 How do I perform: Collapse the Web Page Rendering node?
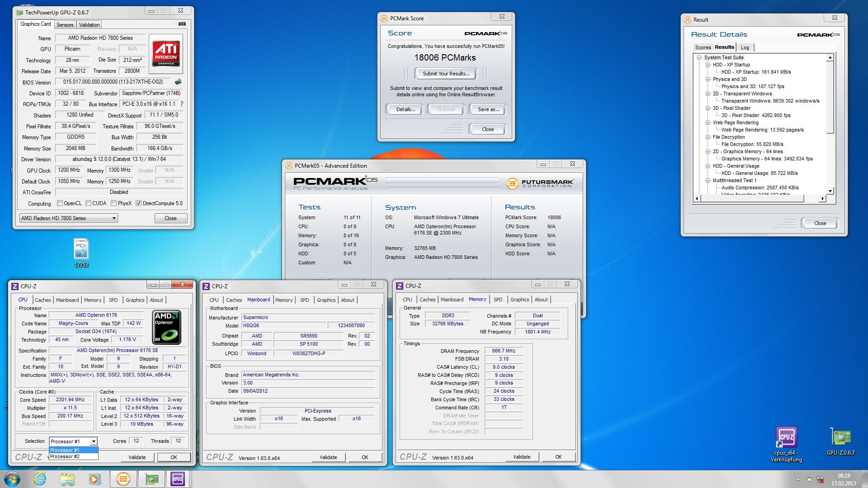(708, 123)
